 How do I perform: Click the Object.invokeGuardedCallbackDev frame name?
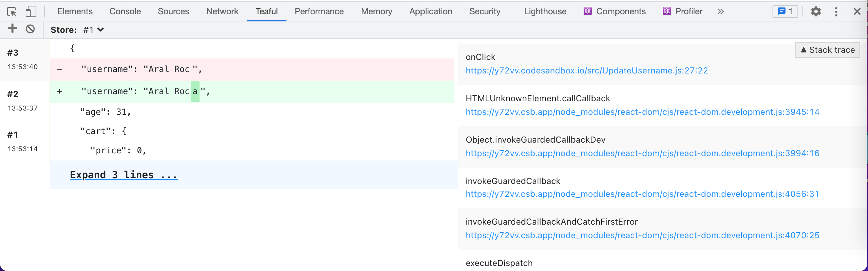(x=536, y=140)
